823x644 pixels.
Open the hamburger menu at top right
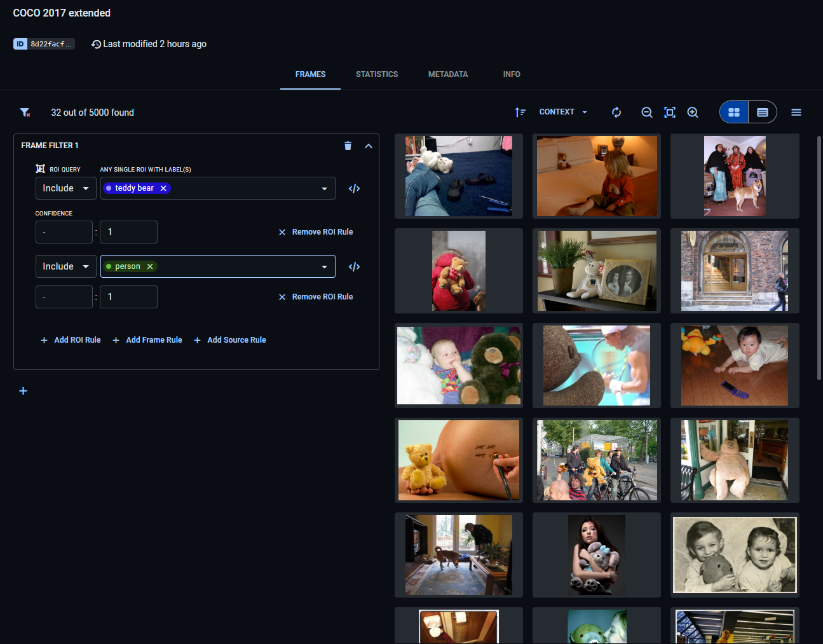pos(796,113)
